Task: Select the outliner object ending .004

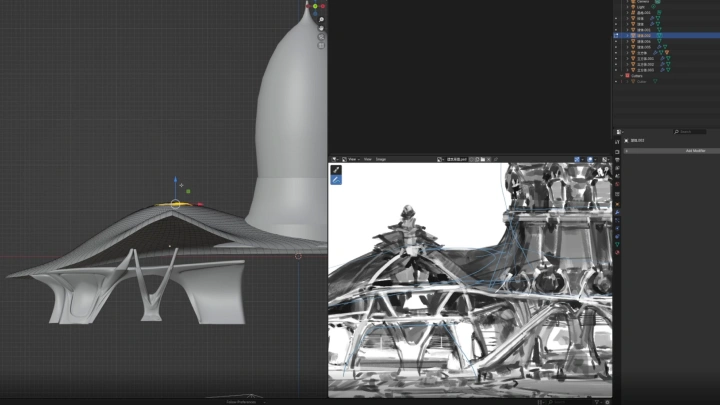Action: coord(644,41)
